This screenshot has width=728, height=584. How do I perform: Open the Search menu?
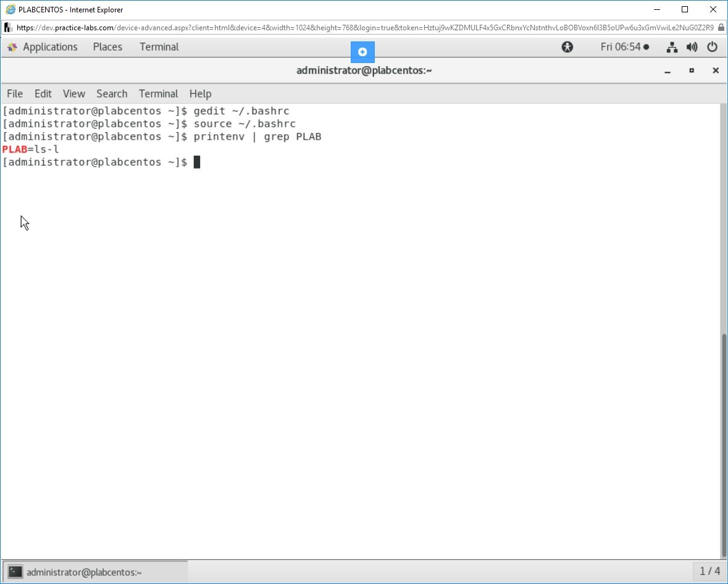112,94
